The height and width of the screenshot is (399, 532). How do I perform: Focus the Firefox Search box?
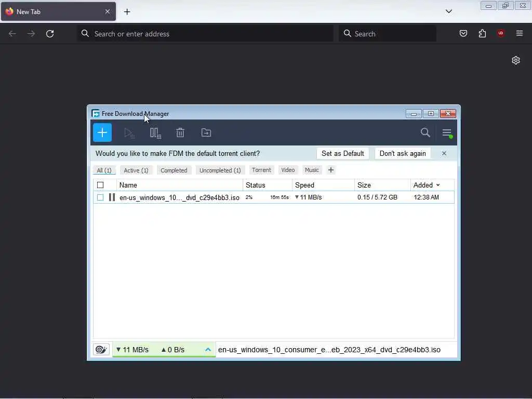[388, 34]
